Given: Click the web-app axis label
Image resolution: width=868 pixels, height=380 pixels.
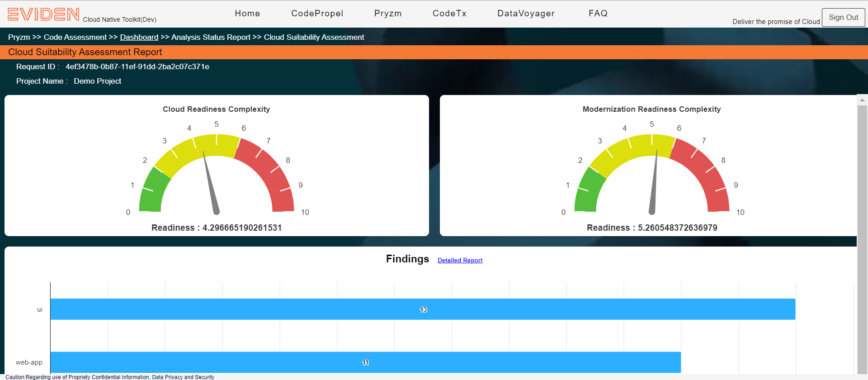Looking at the screenshot, I should click(29, 362).
